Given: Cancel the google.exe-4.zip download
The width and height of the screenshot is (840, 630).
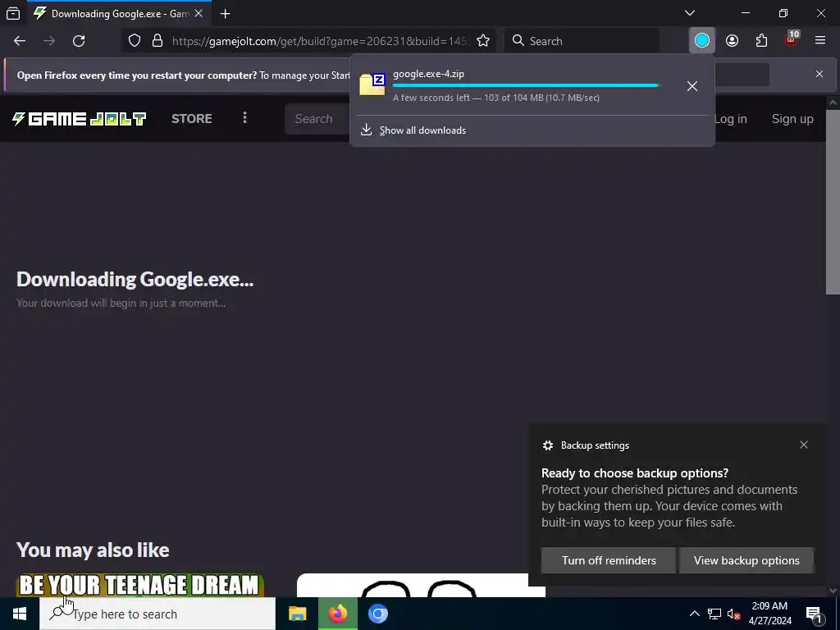Looking at the screenshot, I should click(x=692, y=86).
